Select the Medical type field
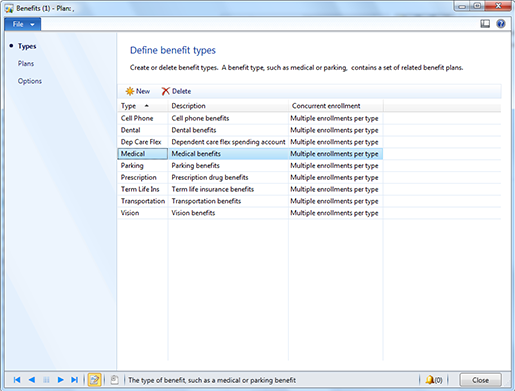 [x=143, y=154]
